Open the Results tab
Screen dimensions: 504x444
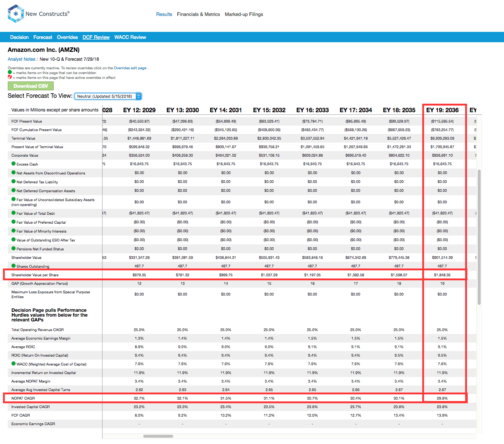click(x=164, y=14)
